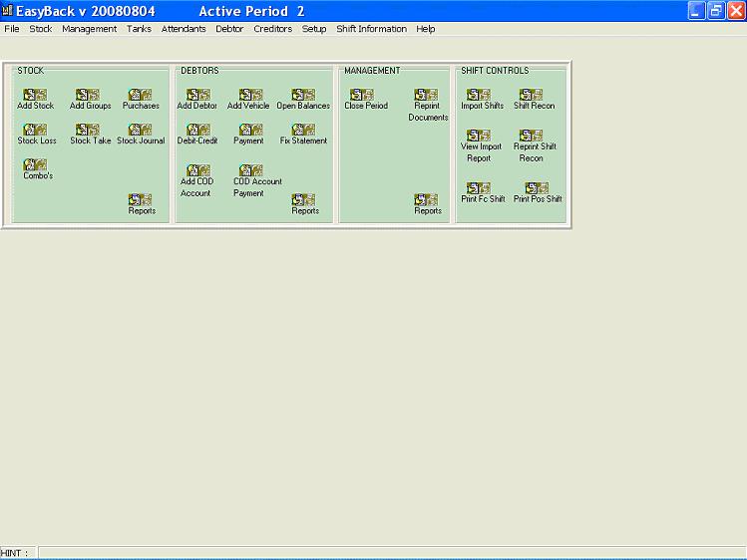Open the Management menu
This screenshot has height=560, width=747.
click(x=89, y=29)
